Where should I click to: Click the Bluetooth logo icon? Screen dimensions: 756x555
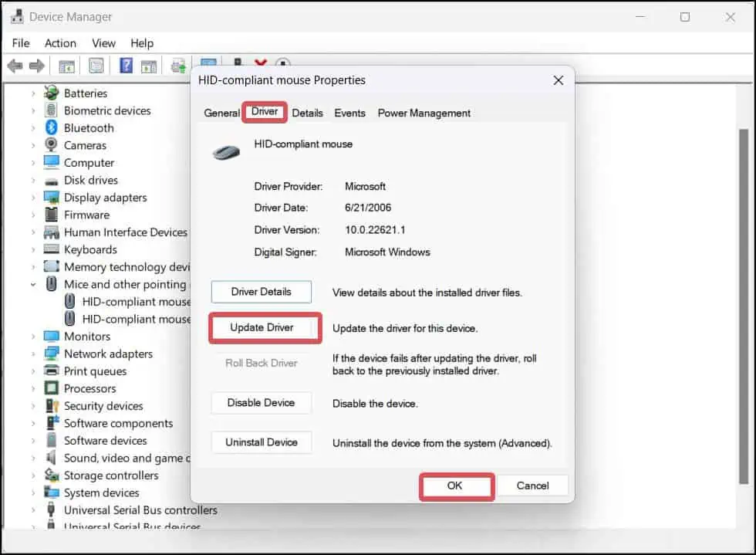51,127
